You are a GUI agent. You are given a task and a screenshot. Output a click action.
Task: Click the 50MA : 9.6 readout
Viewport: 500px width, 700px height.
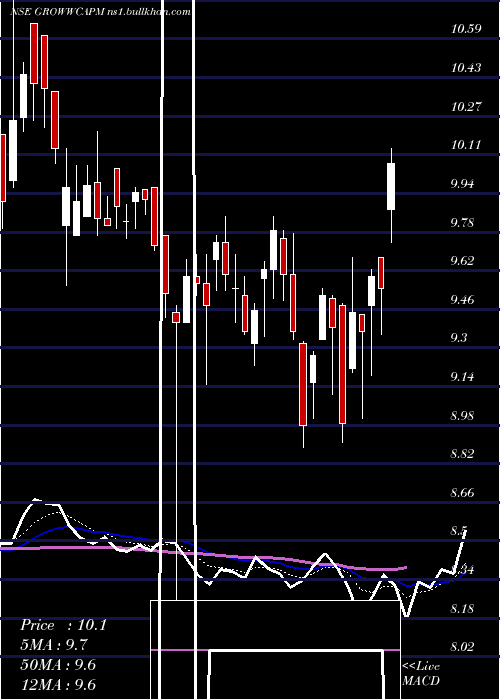point(58,665)
